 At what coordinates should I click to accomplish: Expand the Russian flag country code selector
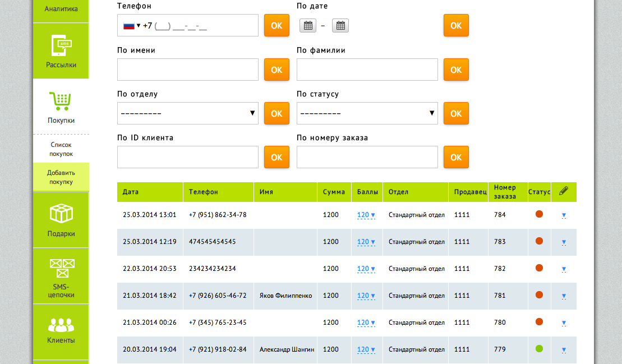click(132, 25)
